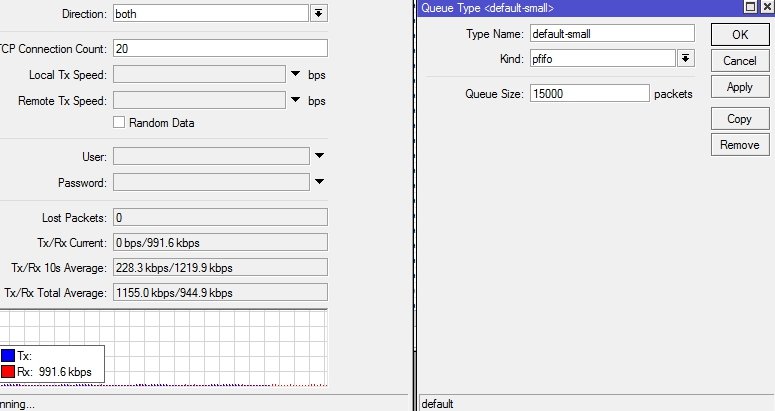Click OK in Queue Type dialog

740,35
